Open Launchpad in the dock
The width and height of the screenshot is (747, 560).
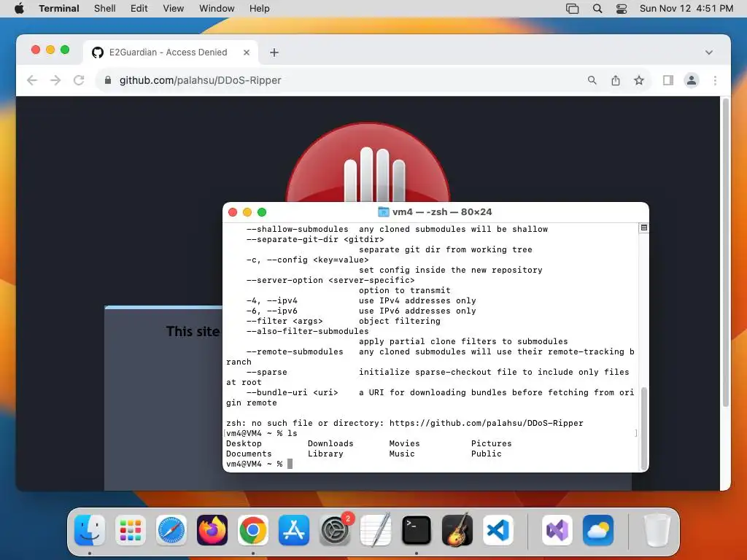click(131, 530)
